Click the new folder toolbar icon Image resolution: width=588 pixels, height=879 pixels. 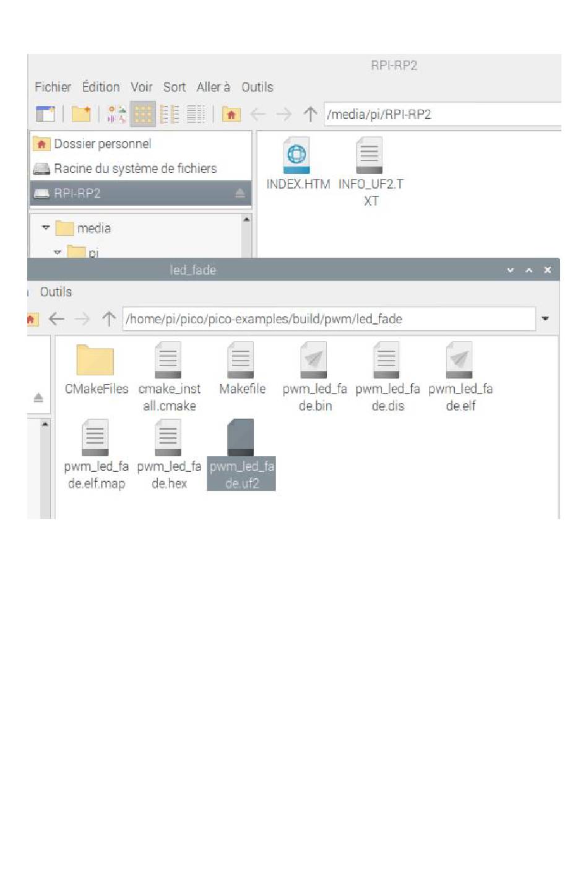pos(81,114)
